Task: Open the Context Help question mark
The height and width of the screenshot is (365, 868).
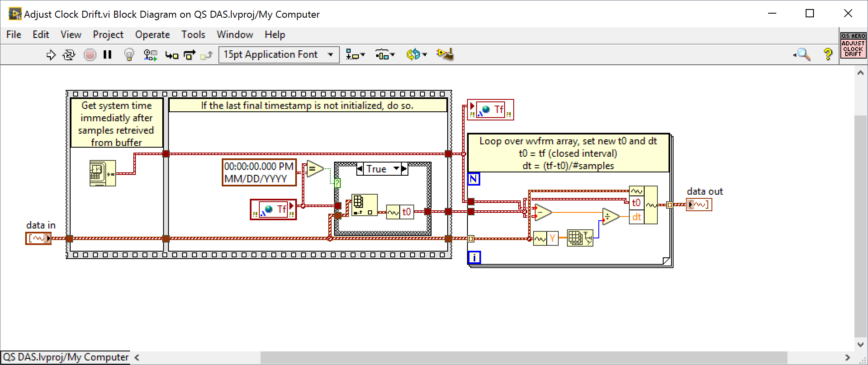Action: point(828,54)
